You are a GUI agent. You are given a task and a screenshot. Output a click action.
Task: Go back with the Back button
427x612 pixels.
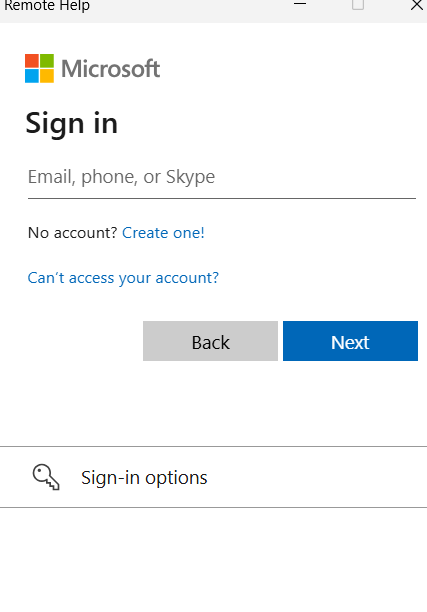[210, 341]
